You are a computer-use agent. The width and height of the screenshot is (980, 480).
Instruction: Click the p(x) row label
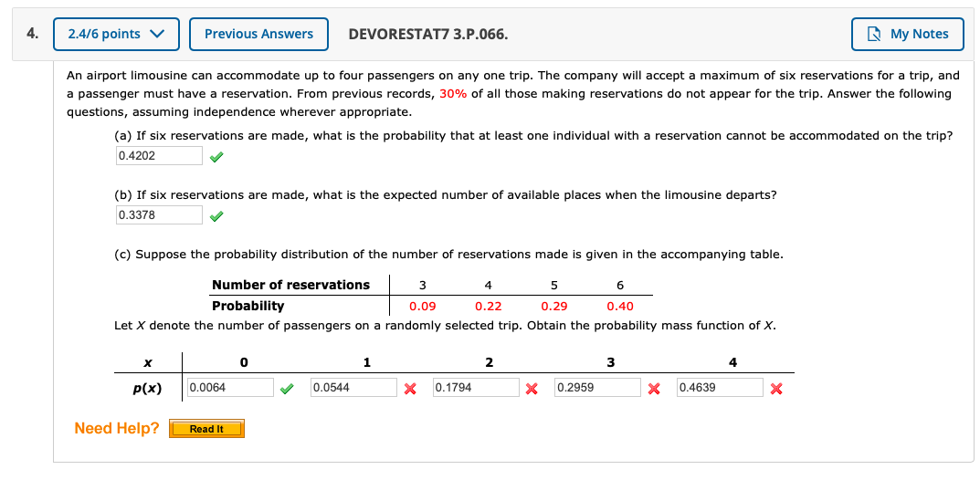[x=147, y=388]
